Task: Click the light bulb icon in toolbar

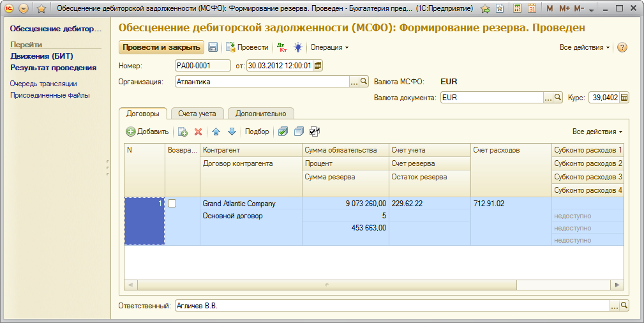Action: pos(297,48)
